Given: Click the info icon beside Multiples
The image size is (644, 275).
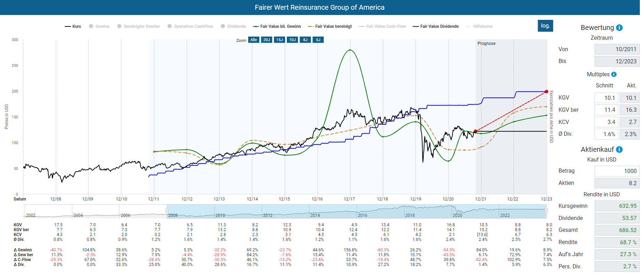Looking at the screenshot, I should (614, 74).
